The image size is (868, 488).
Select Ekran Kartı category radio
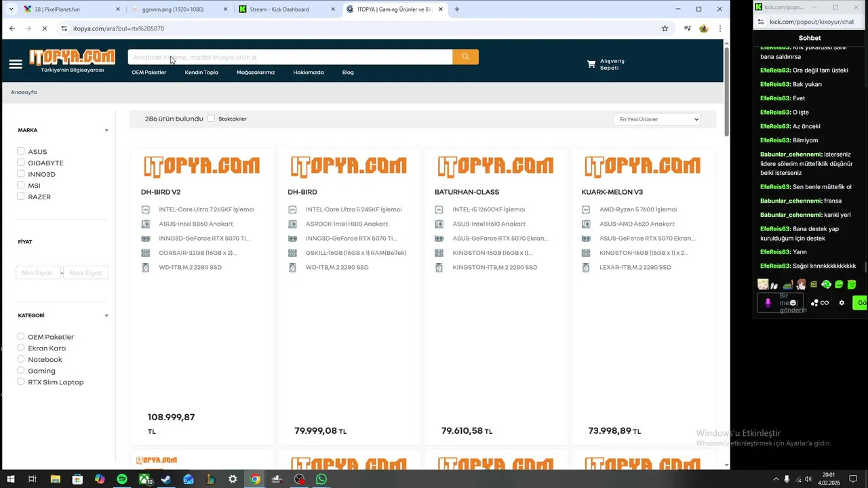pyautogui.click(x=21, y=348)
